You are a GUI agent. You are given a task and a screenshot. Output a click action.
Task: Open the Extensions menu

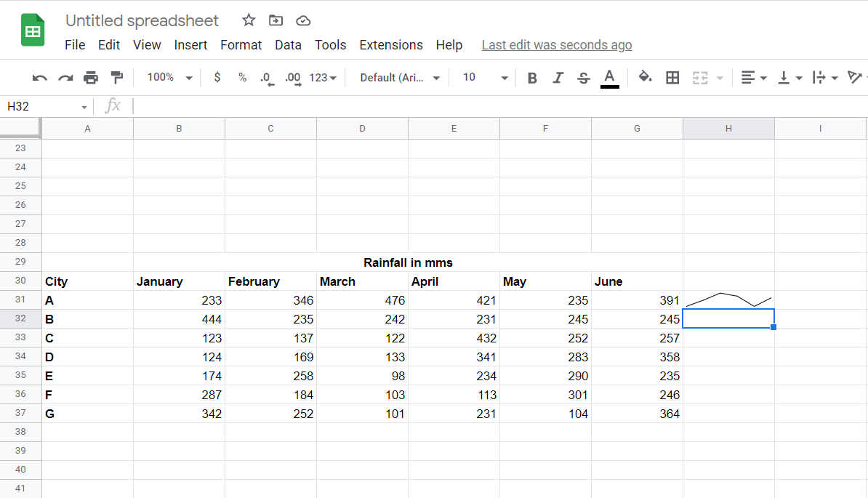click(391, 45)
